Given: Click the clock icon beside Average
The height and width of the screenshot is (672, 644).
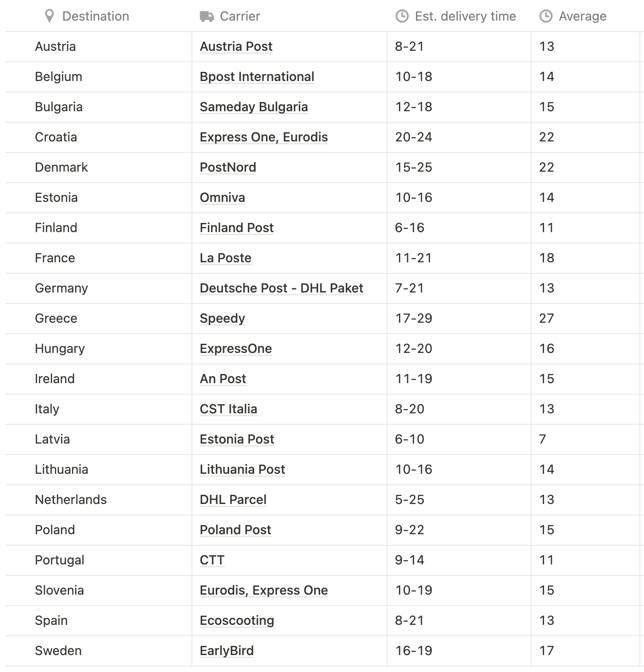Looking at the screenshot, I should tap(546, 16).
